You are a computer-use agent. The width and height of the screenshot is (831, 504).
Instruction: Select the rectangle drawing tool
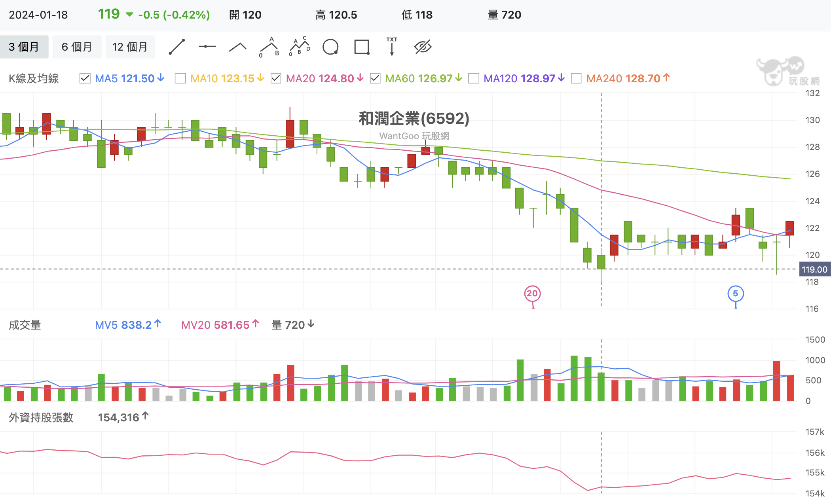click(362, 47)
